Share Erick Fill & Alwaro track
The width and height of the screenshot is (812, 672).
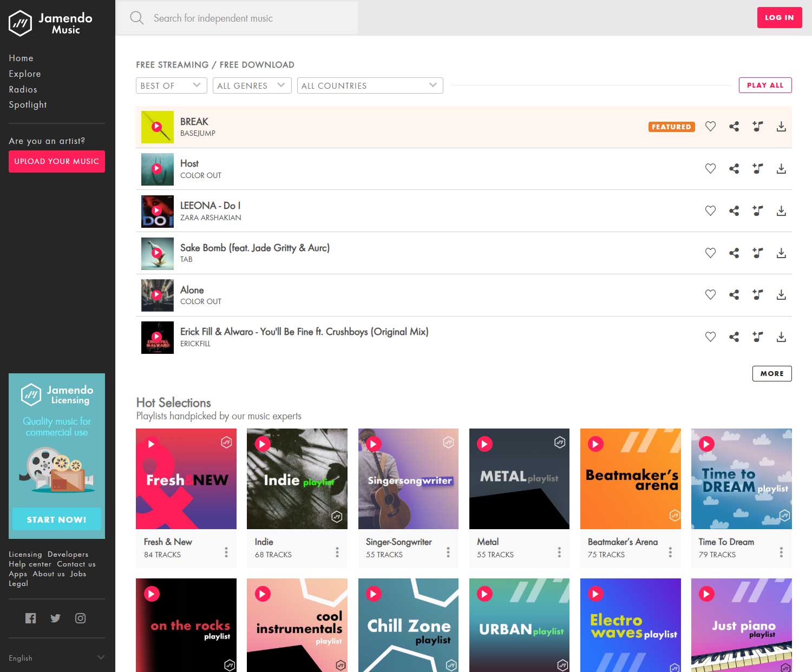click(734, 337)
